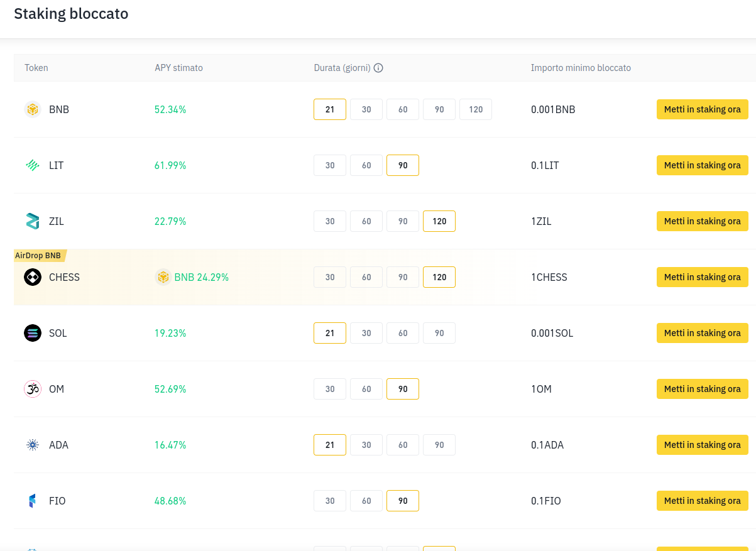
Task: Stake LIT with Metti in staking ora
Action: 703,165
